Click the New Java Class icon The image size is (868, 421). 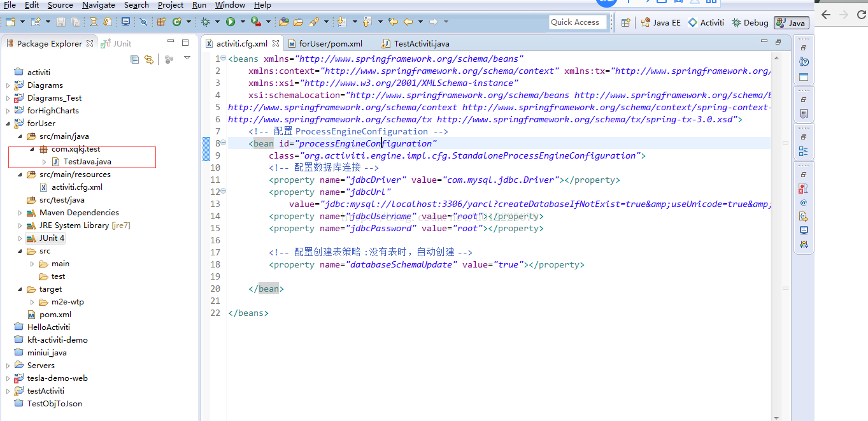(176, 22)
